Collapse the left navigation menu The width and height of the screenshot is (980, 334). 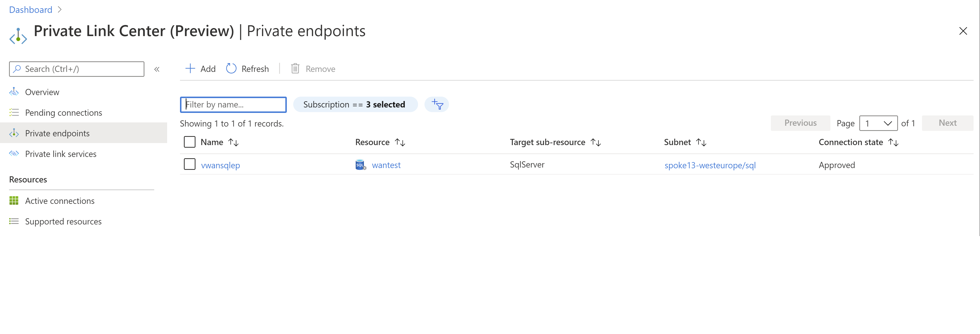[157, 69]
